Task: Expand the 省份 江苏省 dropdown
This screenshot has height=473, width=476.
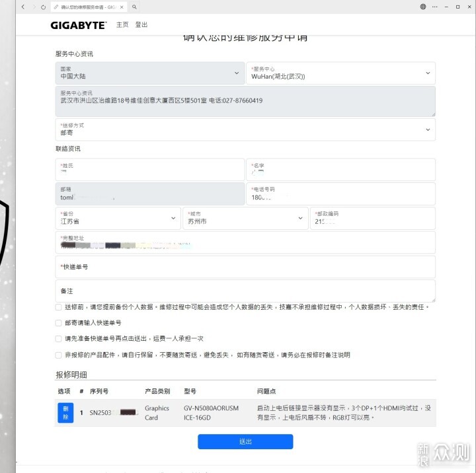Action: pyautogui.click(x=118, y=218)
